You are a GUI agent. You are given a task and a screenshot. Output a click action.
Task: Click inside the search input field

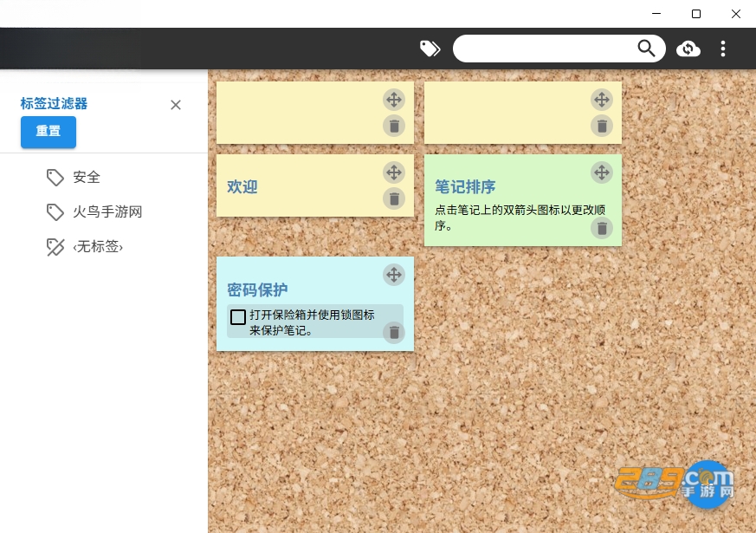545,49
